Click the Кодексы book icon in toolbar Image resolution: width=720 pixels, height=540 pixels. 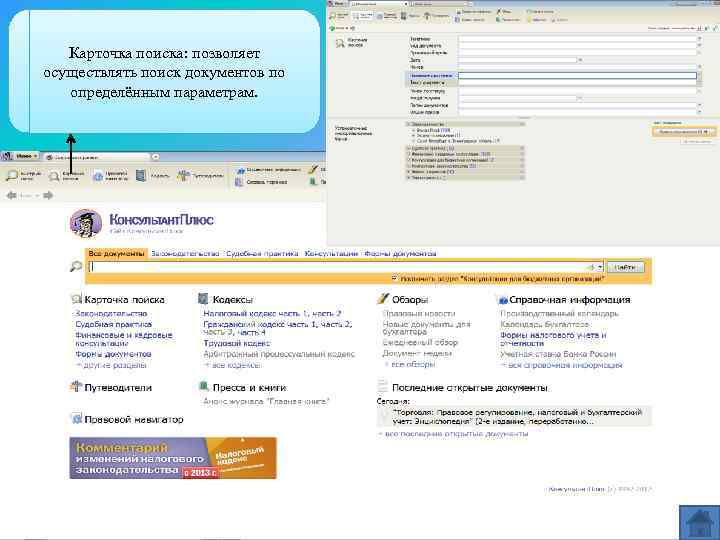point(141,175)
